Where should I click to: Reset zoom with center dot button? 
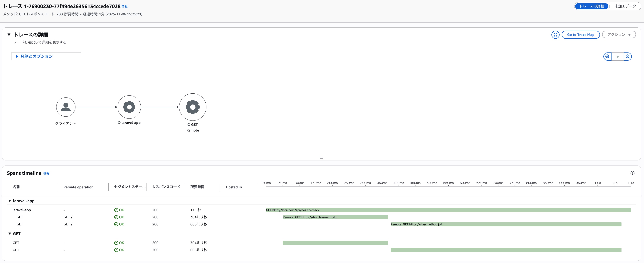[617, 57]
